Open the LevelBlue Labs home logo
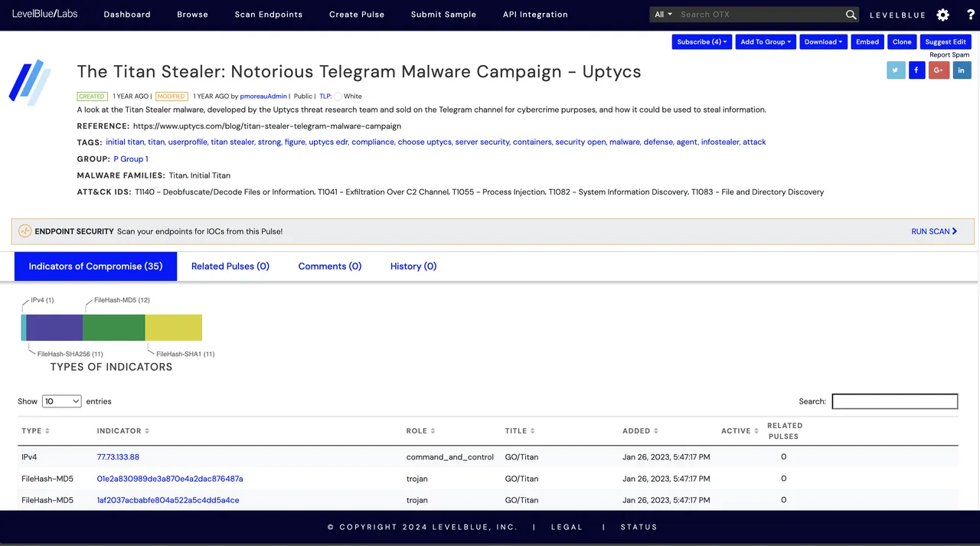This screenshot has width=980, height=546. point(44,14)
